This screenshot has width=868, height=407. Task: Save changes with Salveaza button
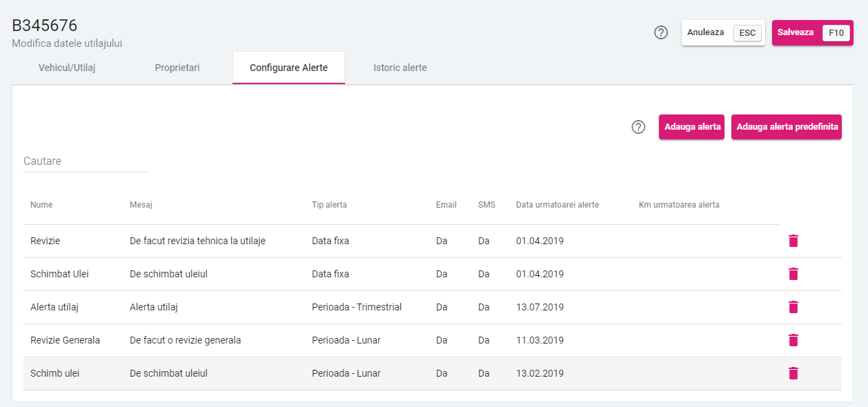pyautogui.click(x=813, y=32)
